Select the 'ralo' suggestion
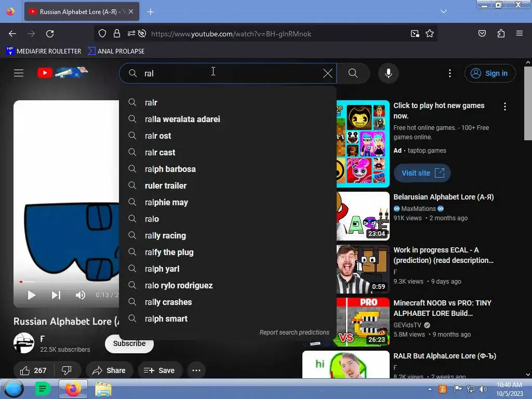532x399 pixels. [x=228, y=219]
